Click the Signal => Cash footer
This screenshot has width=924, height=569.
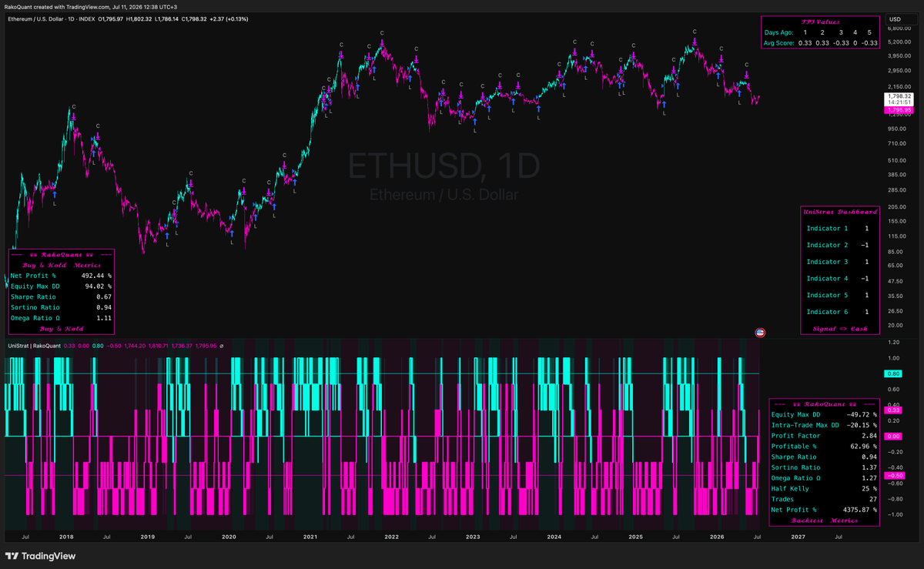coord(840,329)
